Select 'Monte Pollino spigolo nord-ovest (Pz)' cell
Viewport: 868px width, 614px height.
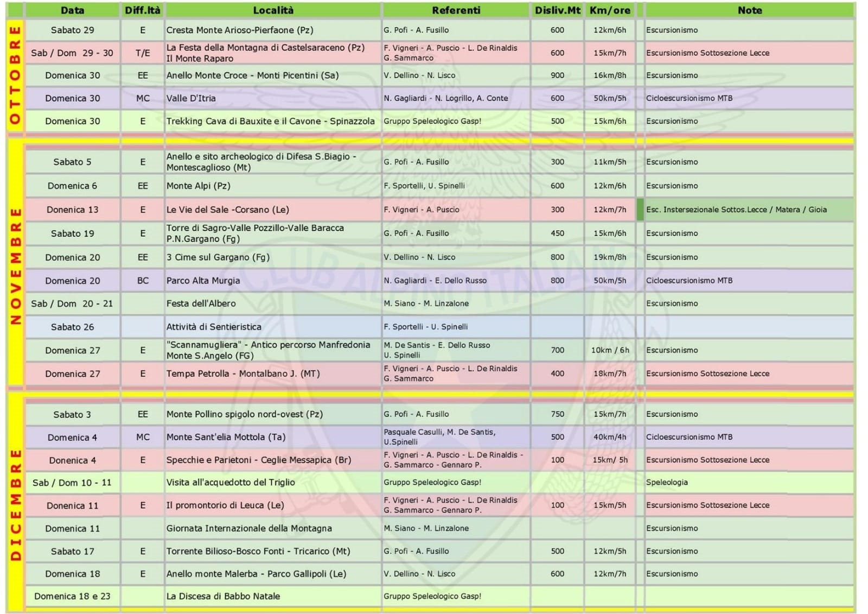pyautogui.click(x=273, y=414)
